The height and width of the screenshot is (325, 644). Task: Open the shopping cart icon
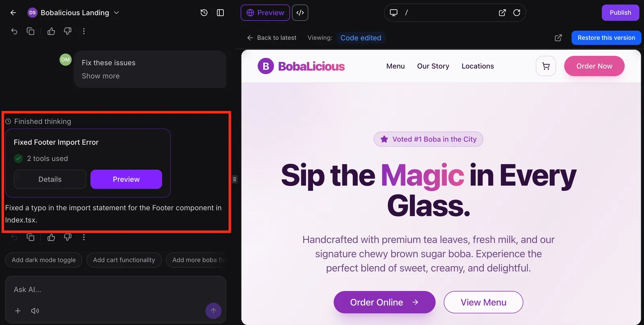(546, 66)
